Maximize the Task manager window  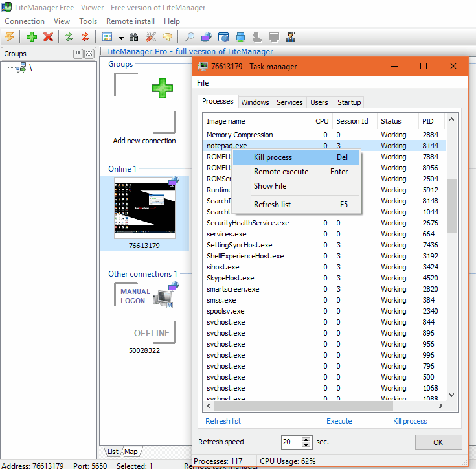click(x=424, y=66)
